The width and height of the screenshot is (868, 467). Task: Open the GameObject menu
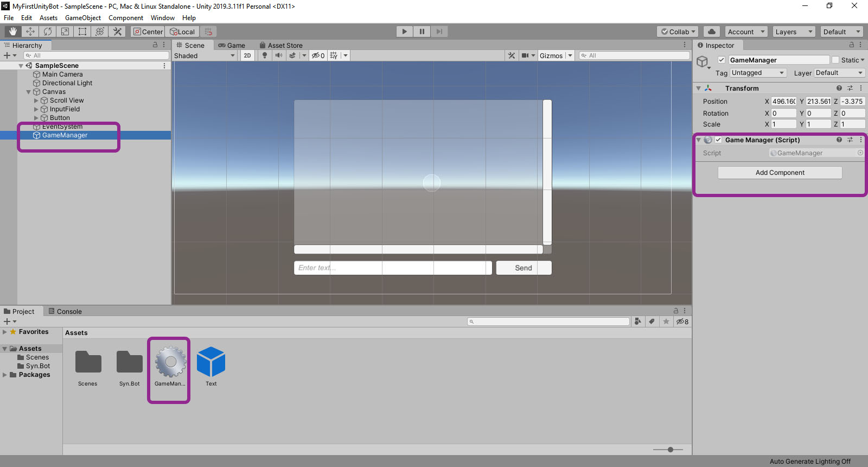point(83,18)
